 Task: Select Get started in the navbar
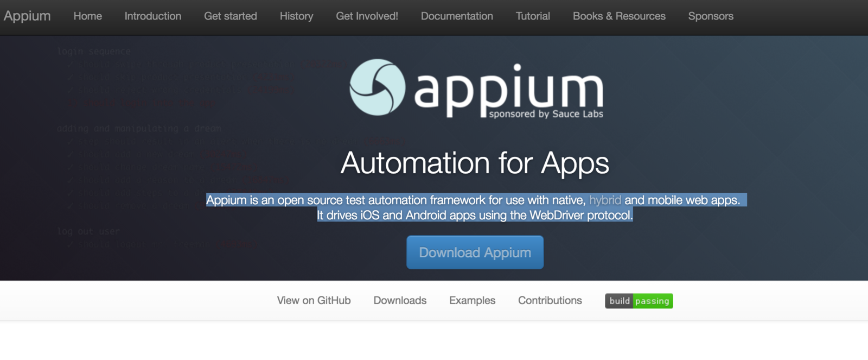point(231,16)
